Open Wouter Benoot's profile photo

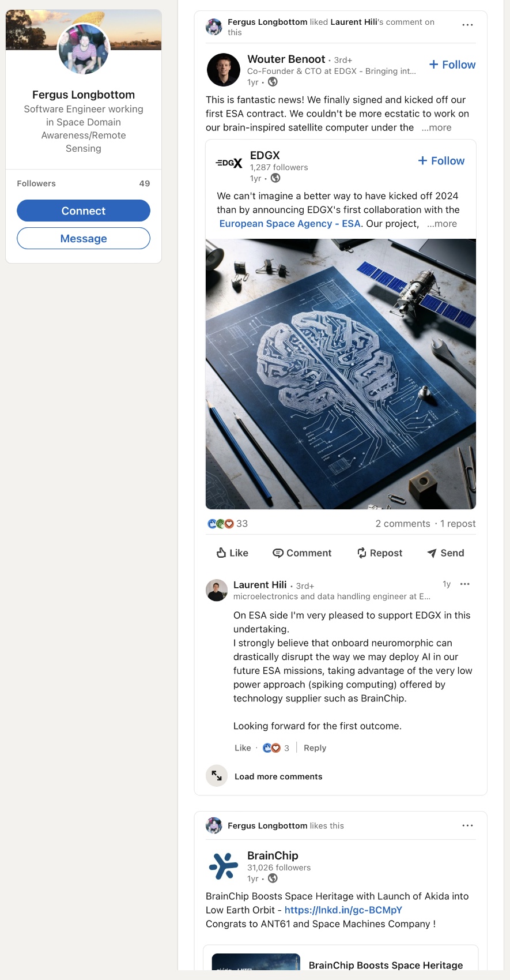tap(223, 70)
